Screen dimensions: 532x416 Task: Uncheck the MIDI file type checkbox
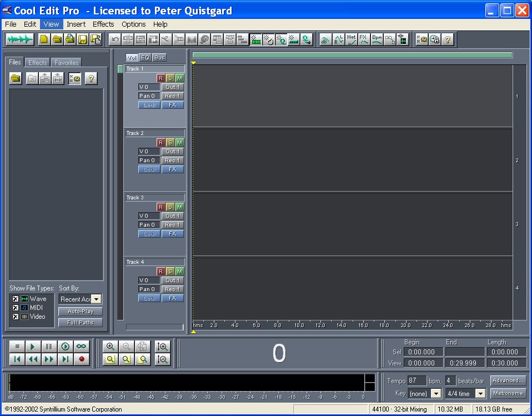click(15, 308)
